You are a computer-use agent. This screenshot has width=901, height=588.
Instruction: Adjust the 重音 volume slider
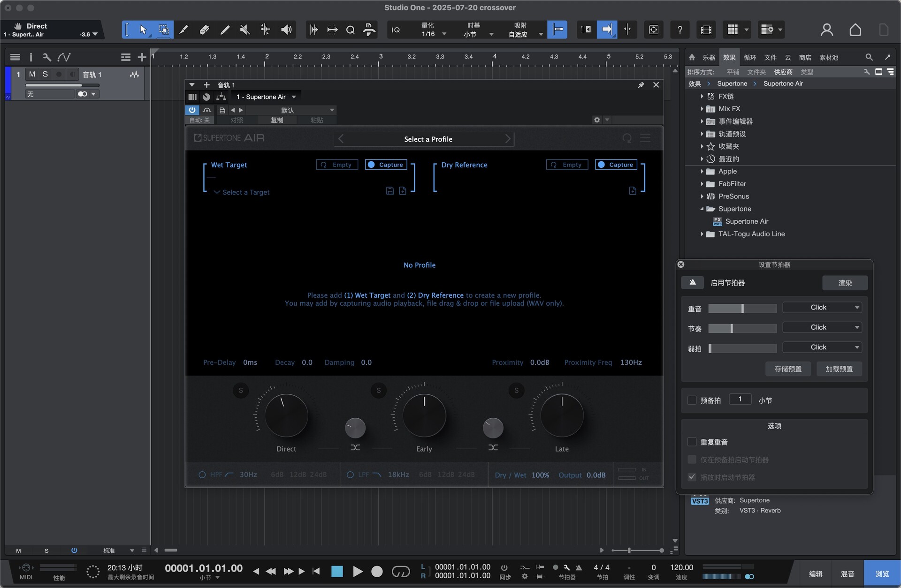[742, 308]
